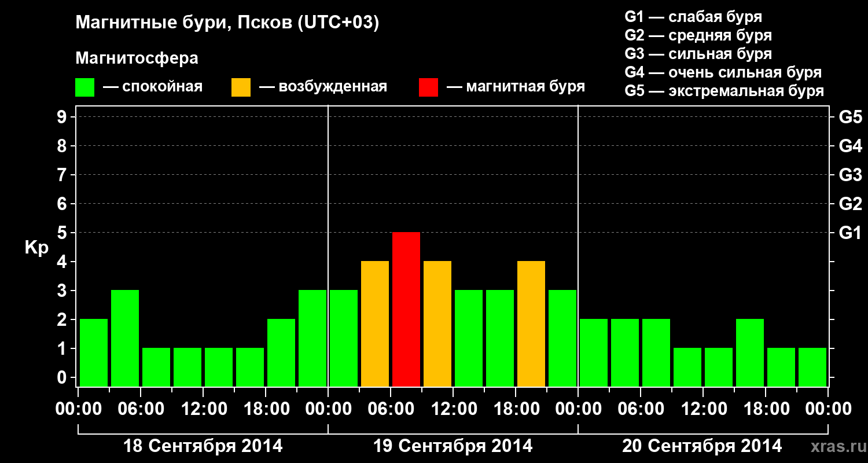Image resolution: width=868 pixels, height=463 pixels.
Task: Click the "Магнитосфера" heading
Action: [x=137, y=59]
